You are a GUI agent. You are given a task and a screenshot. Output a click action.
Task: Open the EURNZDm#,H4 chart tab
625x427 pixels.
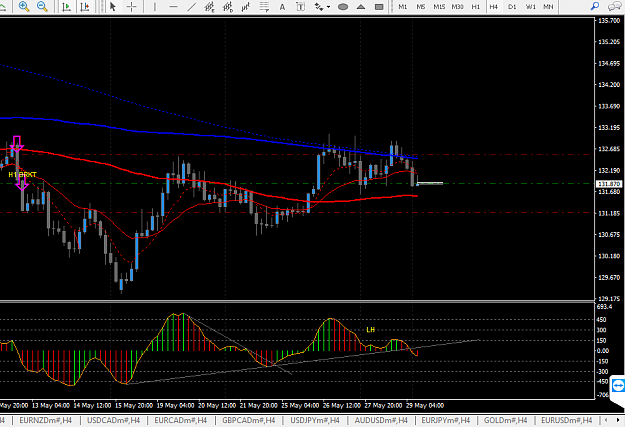coord(45,420)
